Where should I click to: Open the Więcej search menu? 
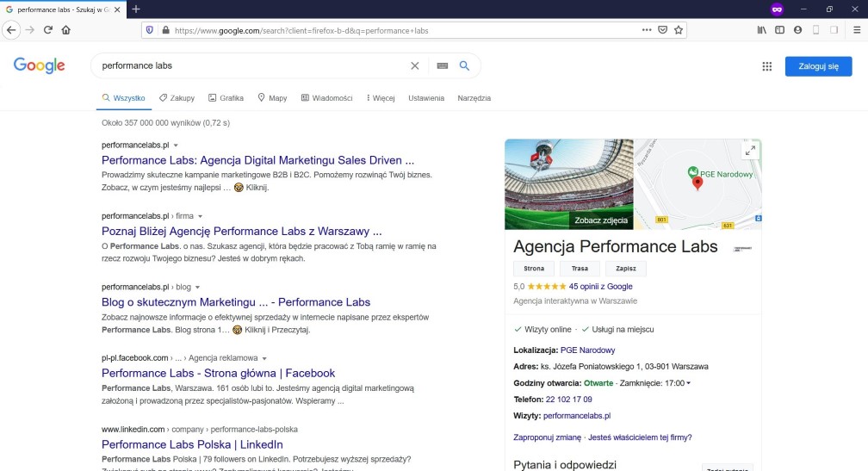[x=381, y=98]
